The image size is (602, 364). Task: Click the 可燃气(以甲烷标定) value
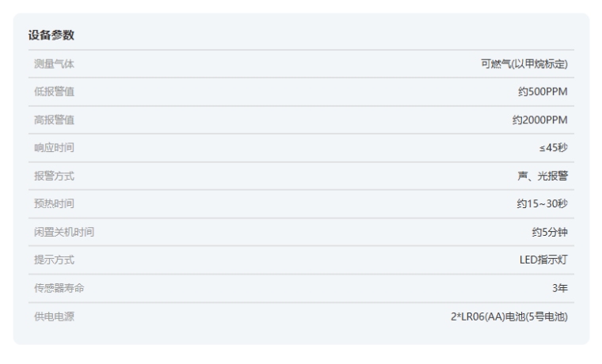(524, 64)
